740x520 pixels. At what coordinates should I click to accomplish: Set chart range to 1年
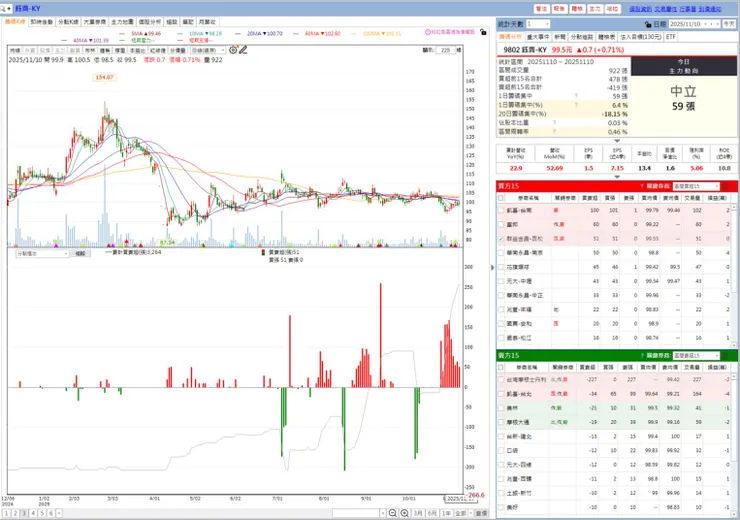[x=446, y=513]
